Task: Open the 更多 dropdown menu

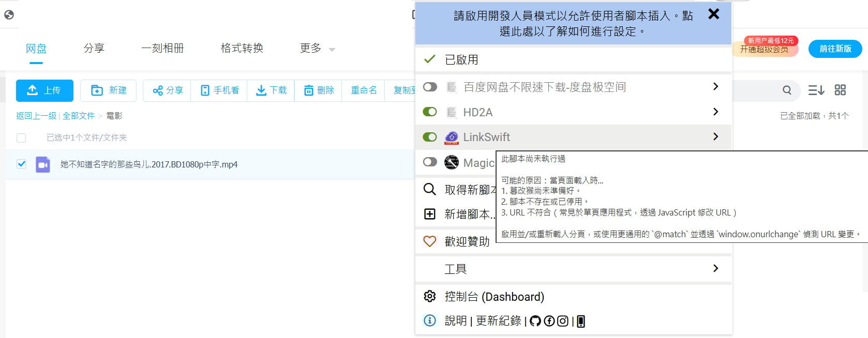Action: pos(317,49)
